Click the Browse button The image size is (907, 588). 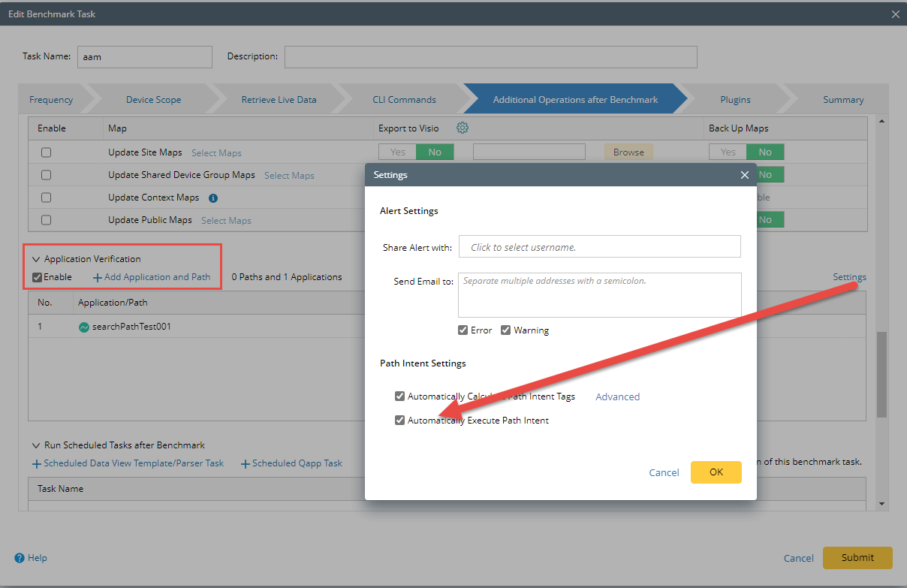pos(628,152)
